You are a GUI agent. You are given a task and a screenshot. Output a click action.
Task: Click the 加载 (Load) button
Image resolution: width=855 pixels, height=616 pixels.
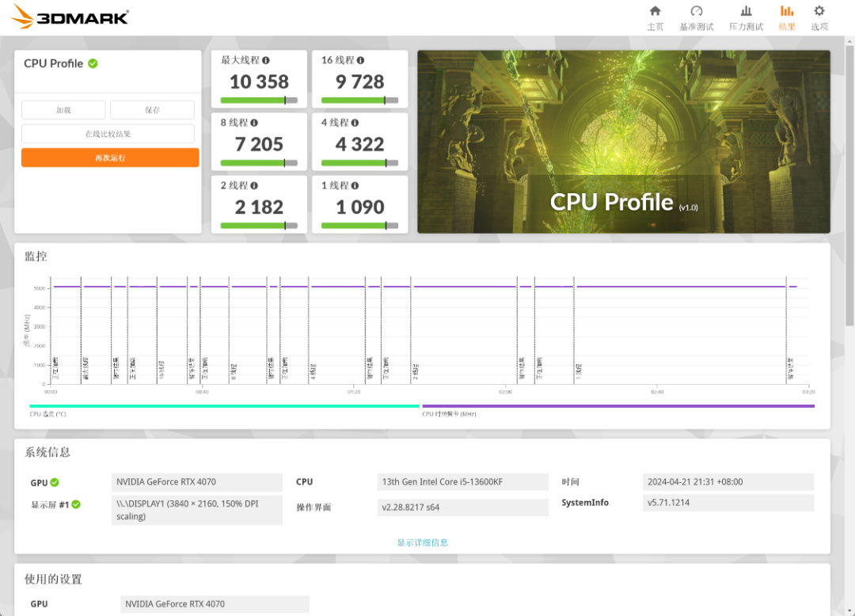[x=63, y=109]
